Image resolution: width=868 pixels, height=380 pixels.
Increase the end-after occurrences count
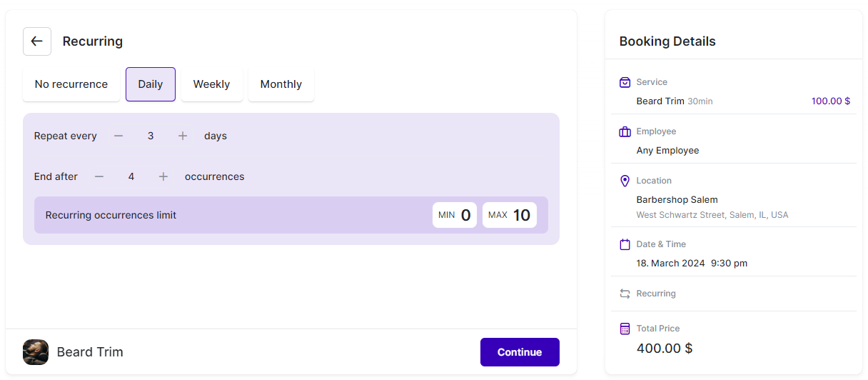(163, 176)
